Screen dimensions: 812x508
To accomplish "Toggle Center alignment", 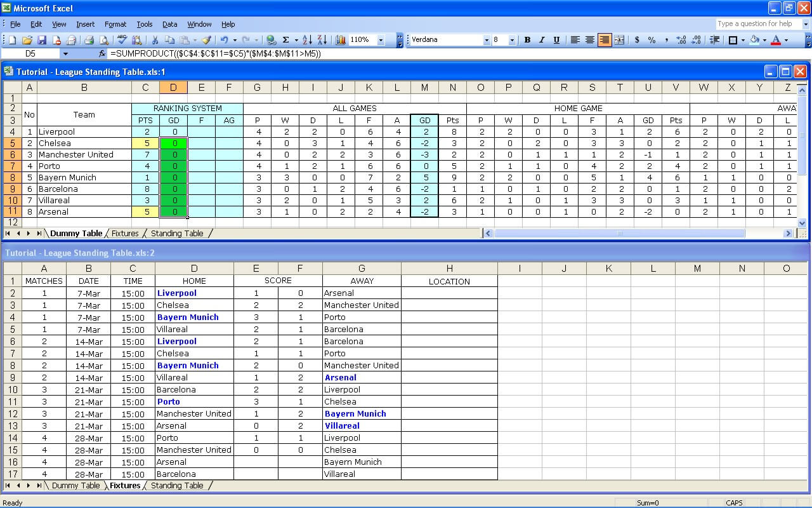I will (589, 40).
